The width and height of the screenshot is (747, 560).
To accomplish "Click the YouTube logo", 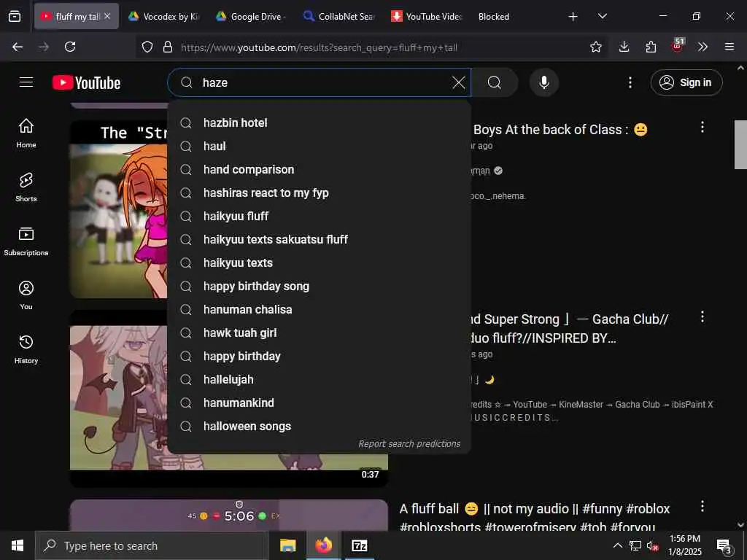I will point(86,83).
